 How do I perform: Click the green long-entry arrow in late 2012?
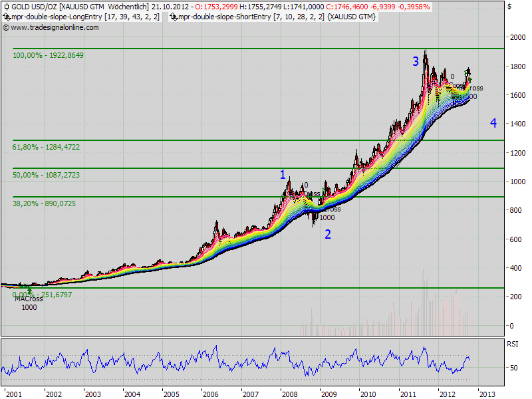470,80
